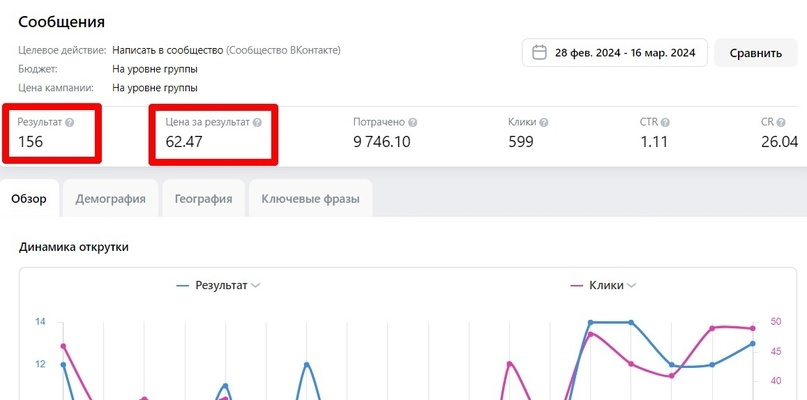Click the Результат value 156
The image size is (807, 400).
pos(31,142)
